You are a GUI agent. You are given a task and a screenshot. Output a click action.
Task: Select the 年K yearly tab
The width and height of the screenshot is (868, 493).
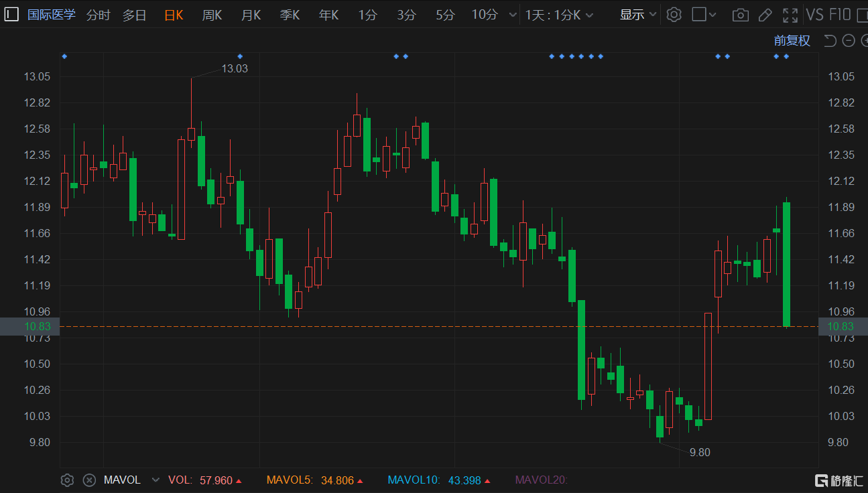coord(328,15)
